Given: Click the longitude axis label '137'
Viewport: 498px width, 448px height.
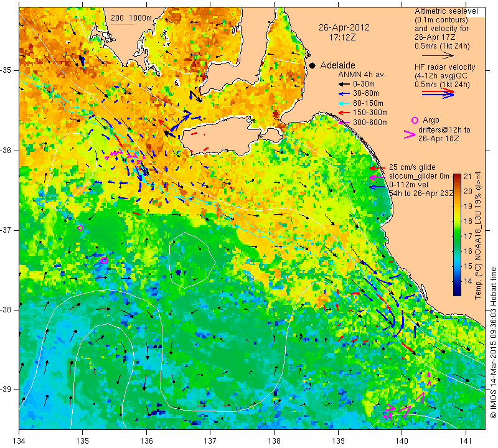Looking at the screenshot, I should pyautogui.click(x=210, y=441).
